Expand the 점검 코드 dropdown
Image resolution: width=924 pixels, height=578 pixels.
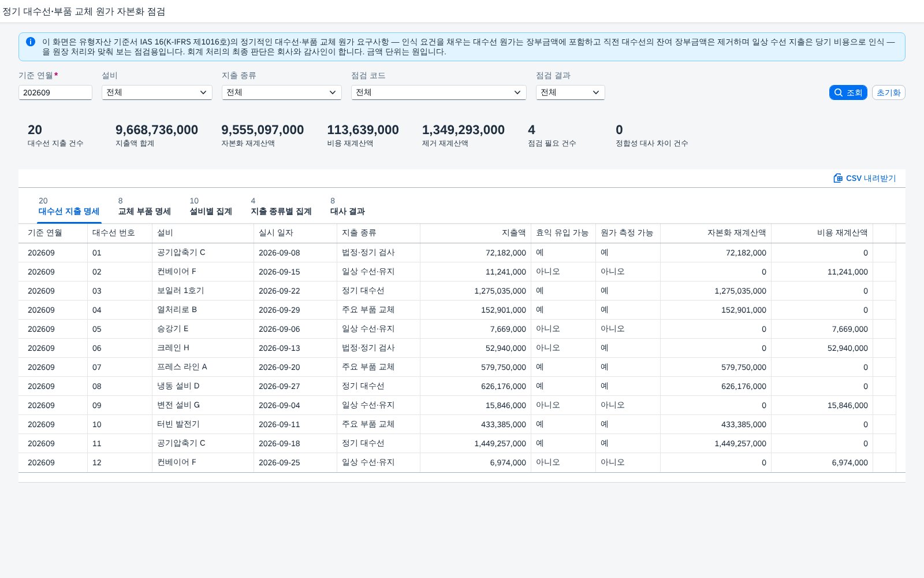pos(439,92)
